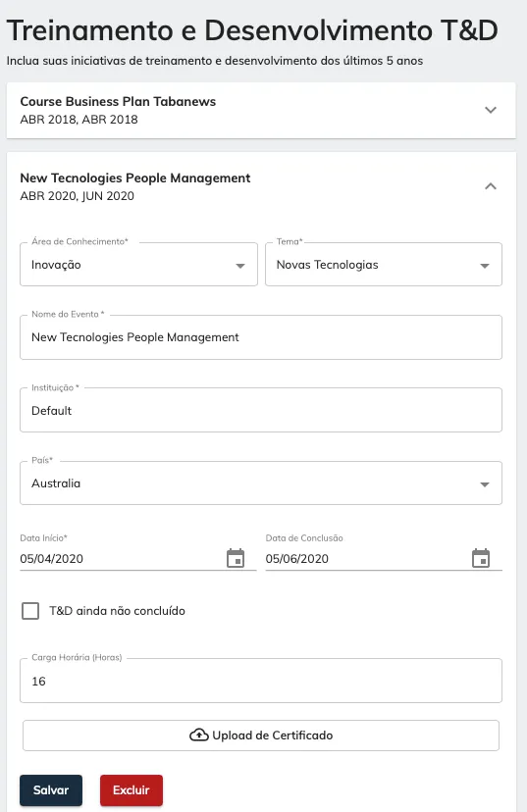Click the red Excluir button
527x812 pixels.
(x=132, y=790)
